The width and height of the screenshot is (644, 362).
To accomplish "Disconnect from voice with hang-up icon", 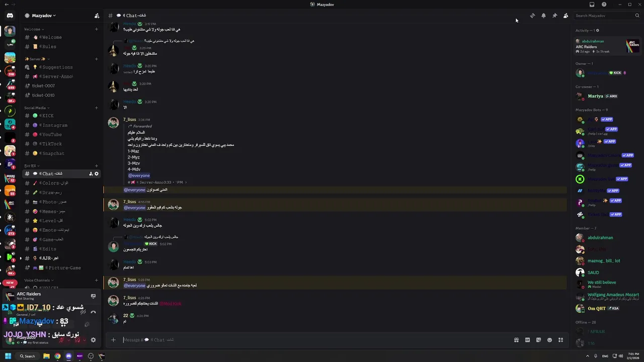I will [x=93, y=312].
